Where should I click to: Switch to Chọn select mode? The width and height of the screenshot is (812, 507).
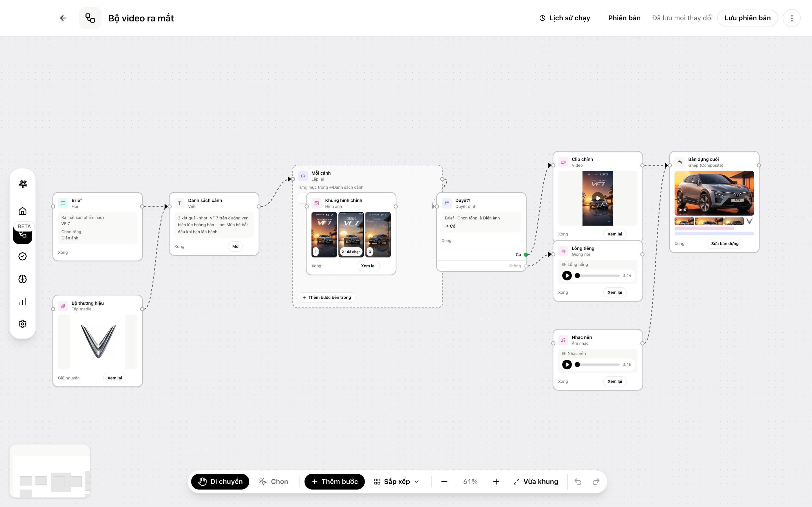click(273, 482)
